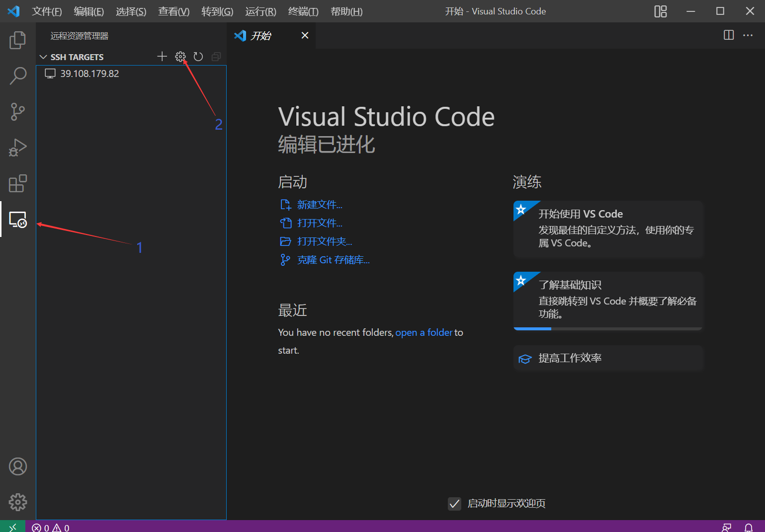Viewport: 765px width, 532px height.
Task: Customize layout using title bar layout icon
Action: click(661, 11)
